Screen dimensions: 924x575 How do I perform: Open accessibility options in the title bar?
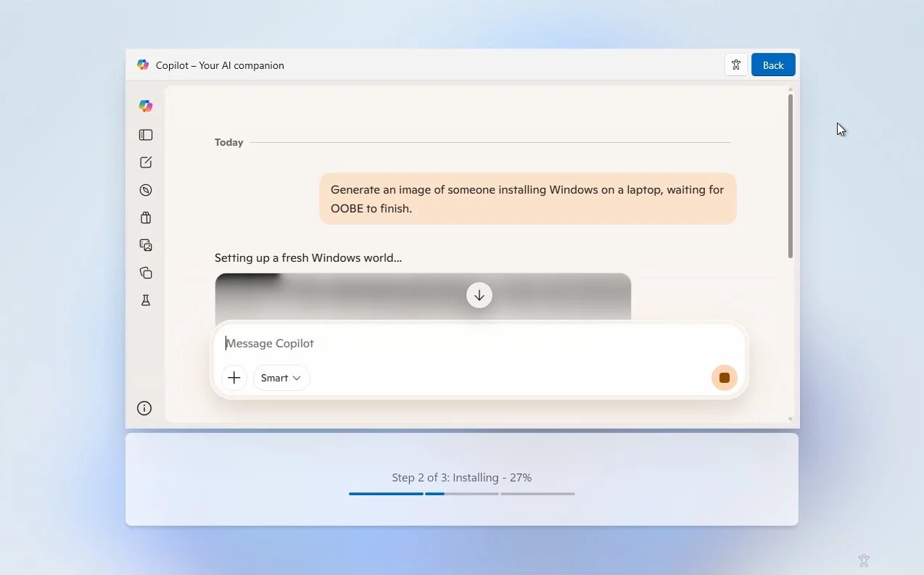pyautogui.click(x=736, y=65)
